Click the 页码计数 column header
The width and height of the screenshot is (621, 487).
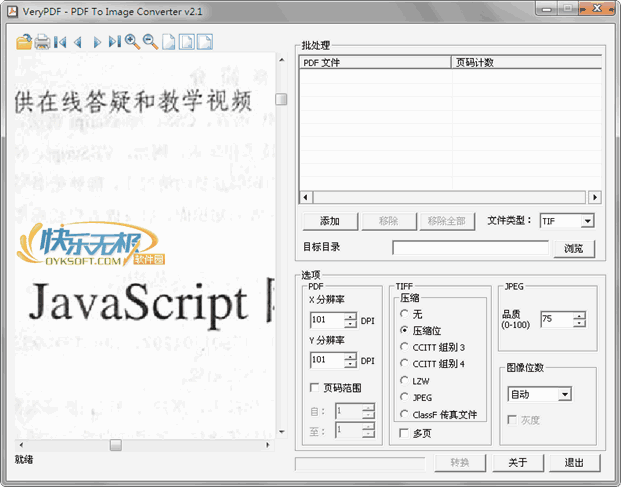[x=526, y=62]
